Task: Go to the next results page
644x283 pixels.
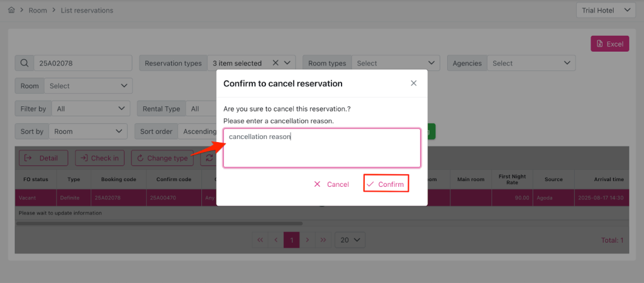Action: point(307,240)
